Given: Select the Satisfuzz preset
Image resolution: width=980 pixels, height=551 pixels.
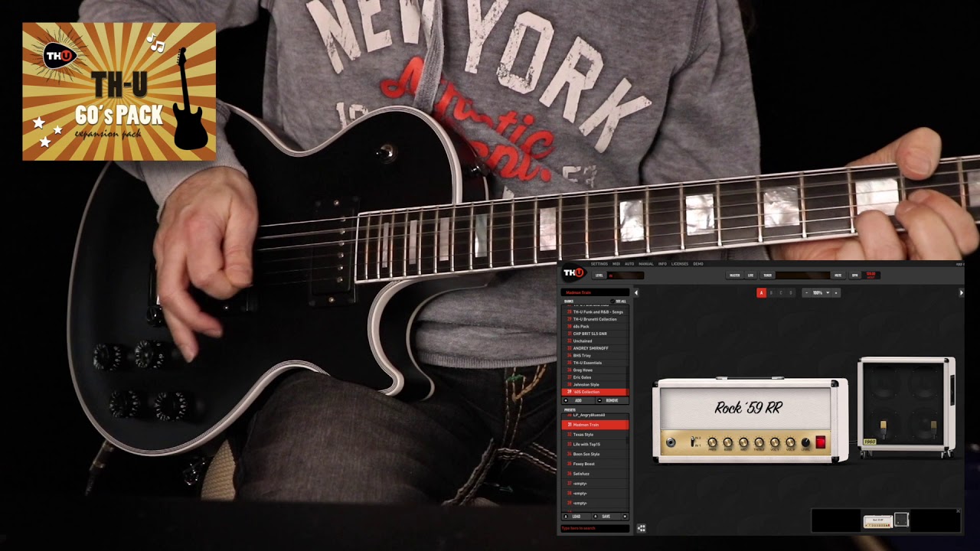Looking at the screenshot, I should [x=595, y=474].
